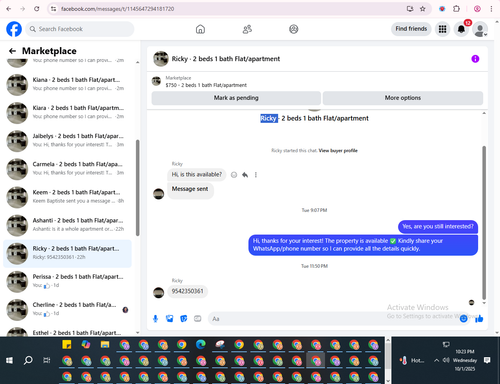This screenshot has width=500, height=384.
Task: Click Ricky's avatar in chat header
Action: [x=161, y=59]
